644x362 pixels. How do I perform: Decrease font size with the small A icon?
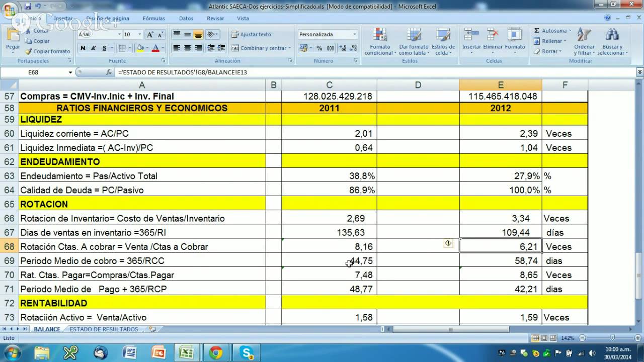click(x=160, y=34)
